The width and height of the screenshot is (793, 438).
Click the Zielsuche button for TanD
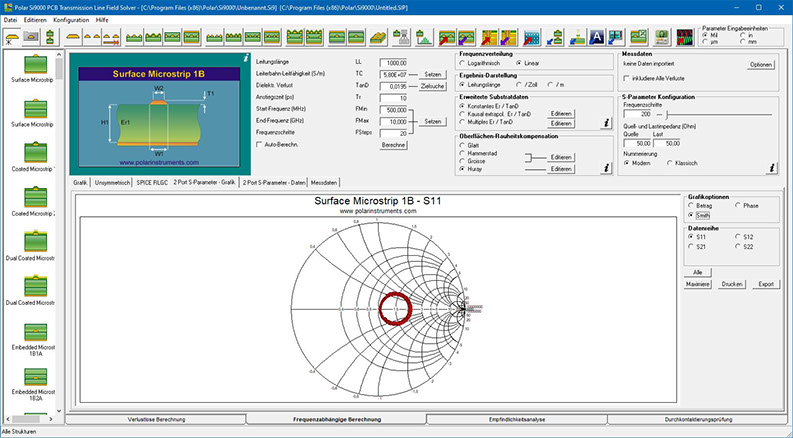click(431, 87)
